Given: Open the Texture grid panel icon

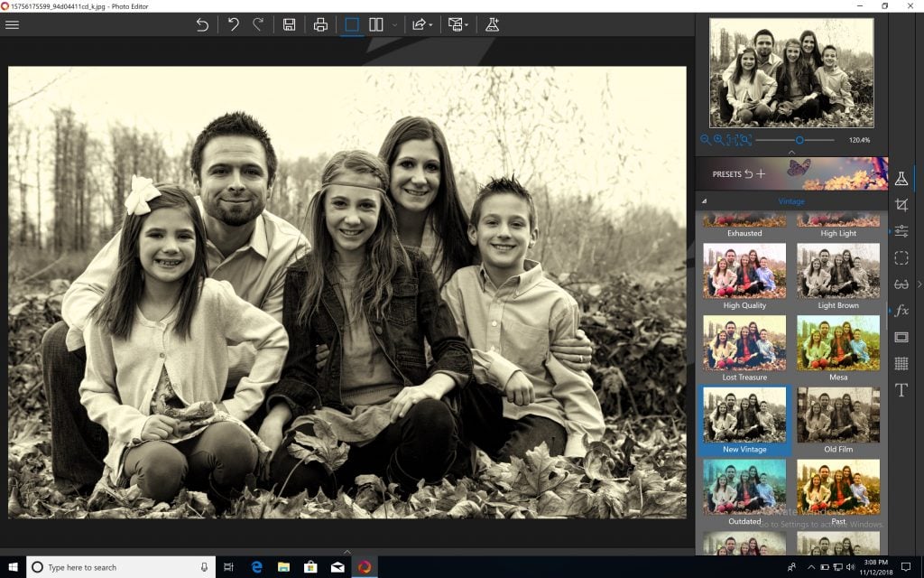Looking at the screenshot, I should click(x=901, y=363).
